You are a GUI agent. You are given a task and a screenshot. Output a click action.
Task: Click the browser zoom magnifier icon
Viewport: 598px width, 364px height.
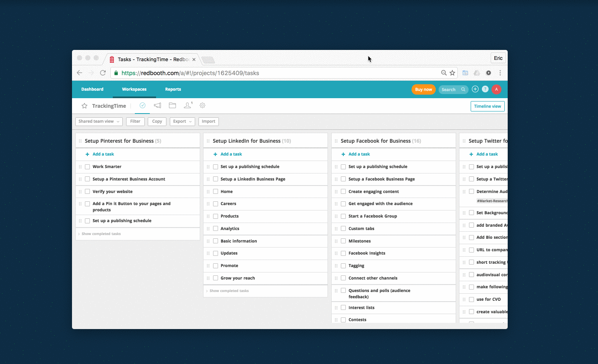(x=444, y=73)
